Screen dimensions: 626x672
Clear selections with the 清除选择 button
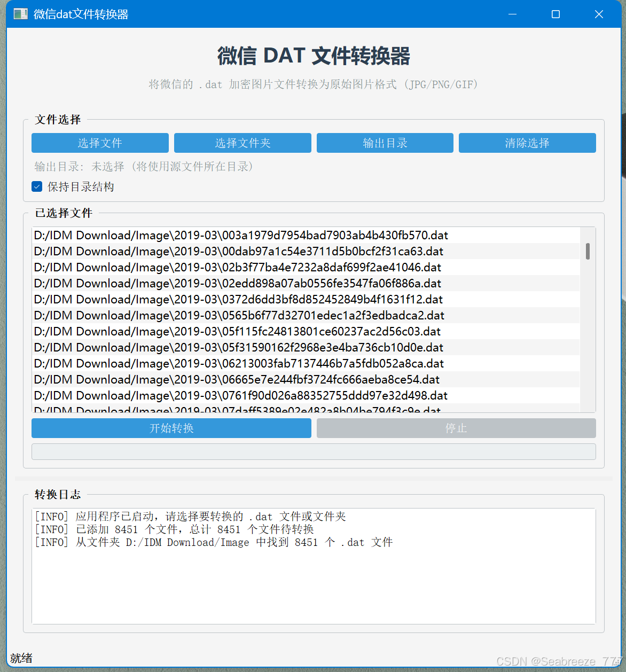[527, 143]
